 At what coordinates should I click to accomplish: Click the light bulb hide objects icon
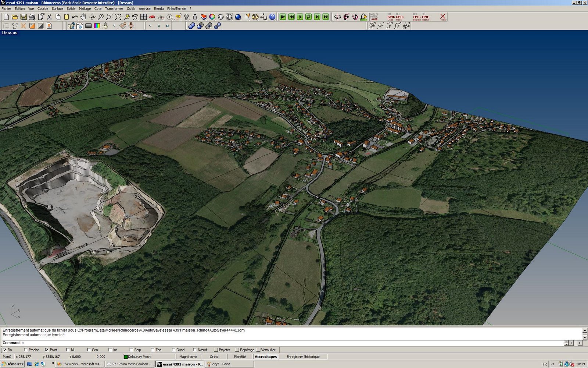(x=186, y=17)
